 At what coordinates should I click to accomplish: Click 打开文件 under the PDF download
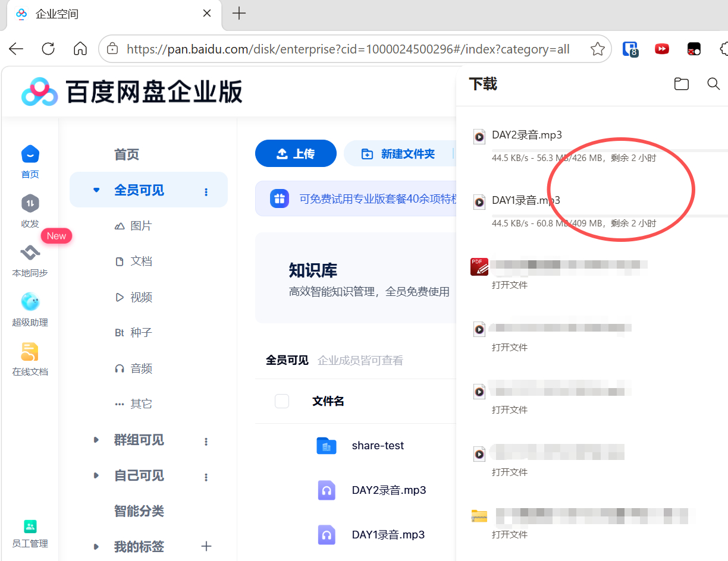(x=510, y=285)
